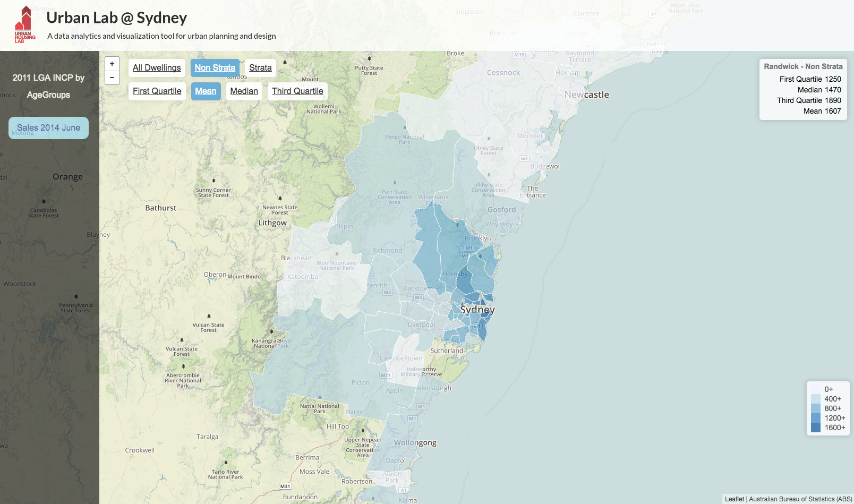Click the Blacktown region on the map
Viewport: 854px width, 504px height.
(x=417, y=288)
